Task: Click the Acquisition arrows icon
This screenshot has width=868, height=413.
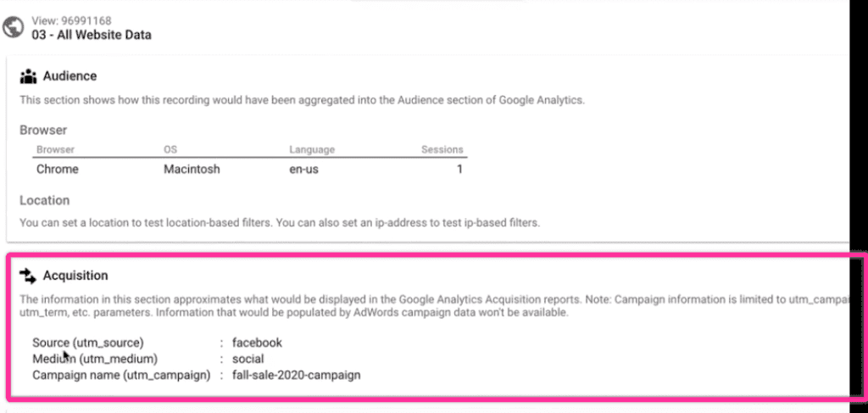Action: (x=28, y=275)
